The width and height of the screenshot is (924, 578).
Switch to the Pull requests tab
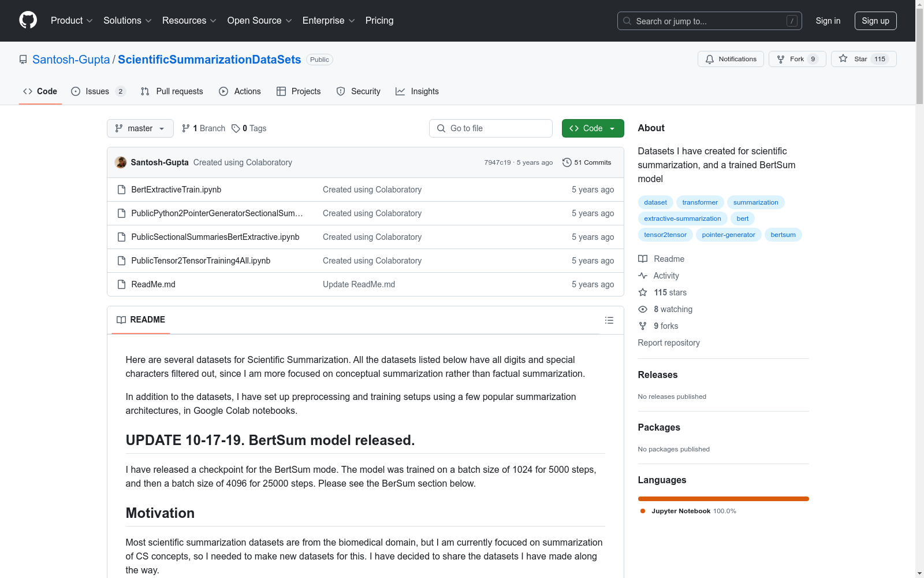coord(172,91)
